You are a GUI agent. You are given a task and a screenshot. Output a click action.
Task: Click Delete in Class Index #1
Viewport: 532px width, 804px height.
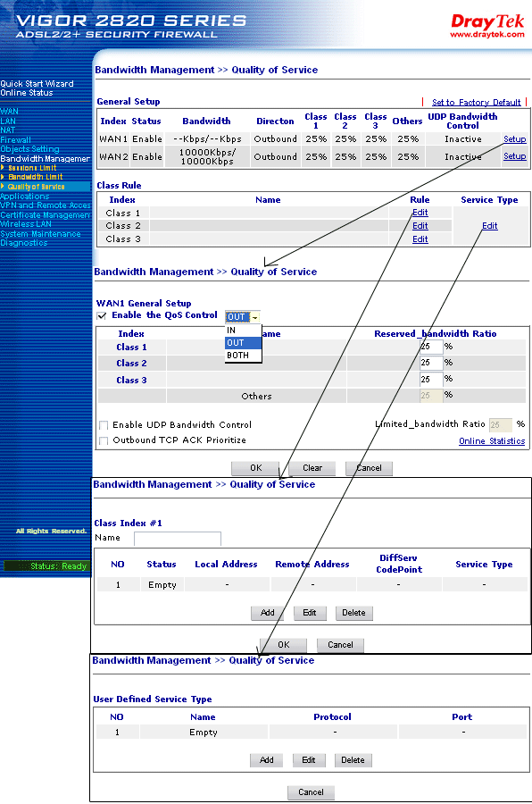[x=353, y=613]
